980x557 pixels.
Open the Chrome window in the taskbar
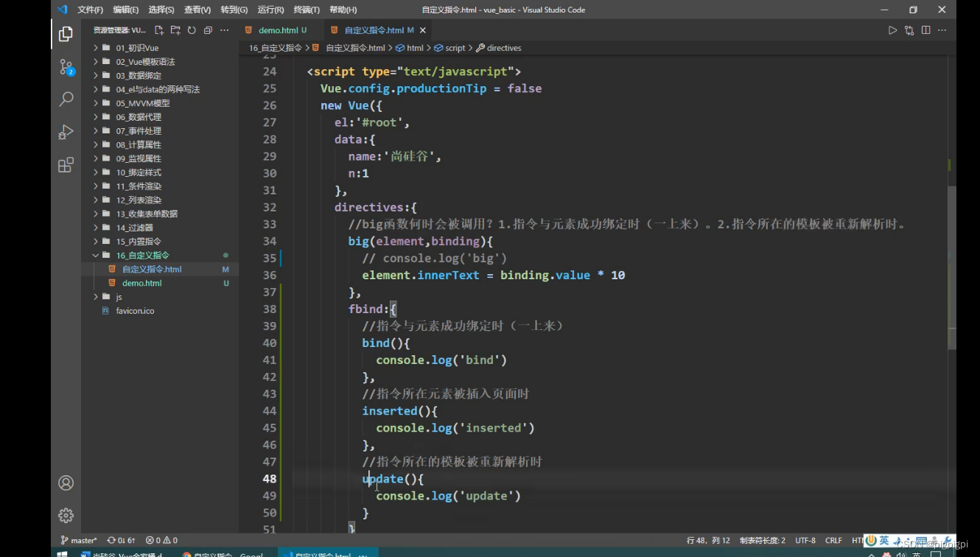pyautogui.click(x=223, y=554)
